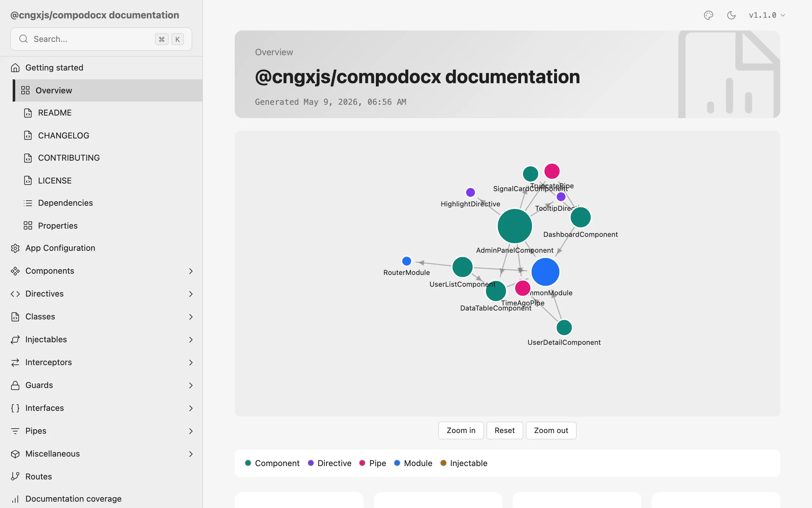Expand the Pipes section chevron
The image size is (812, 508).
(191, 431)
